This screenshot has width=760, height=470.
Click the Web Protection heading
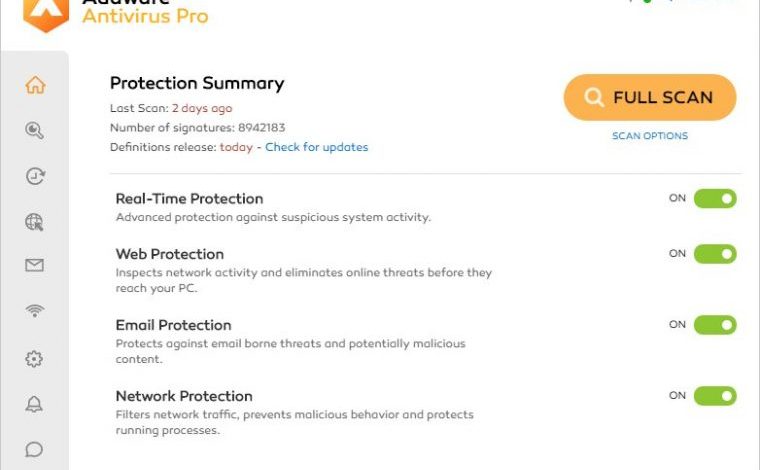170,254
